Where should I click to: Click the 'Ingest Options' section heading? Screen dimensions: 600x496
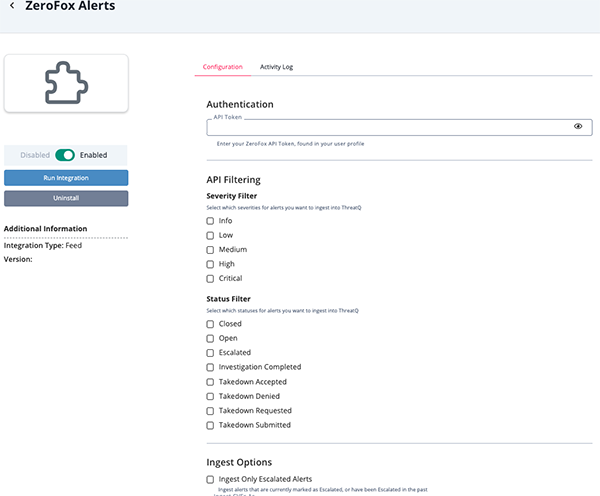click(x=239, y=462)
